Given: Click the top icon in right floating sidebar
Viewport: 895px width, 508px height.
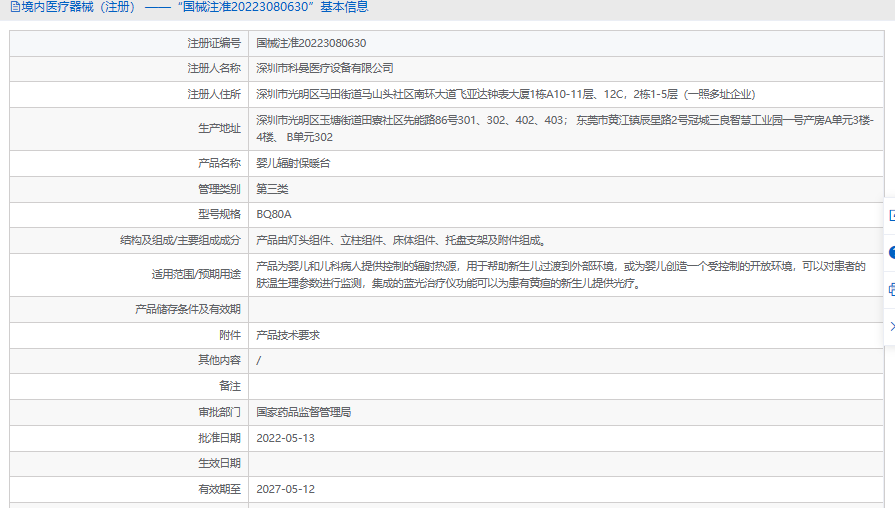Looking at the screenshot, I should pos(892,216).
